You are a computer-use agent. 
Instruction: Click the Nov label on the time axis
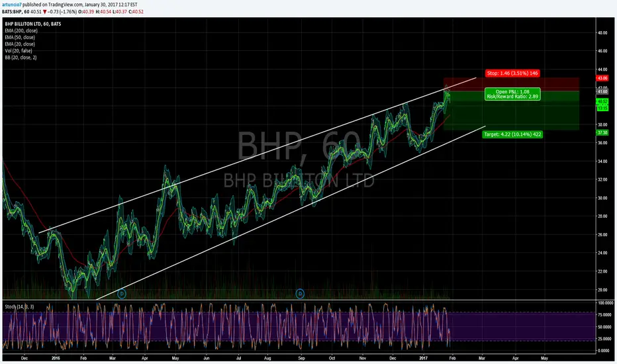click(362, 358)
